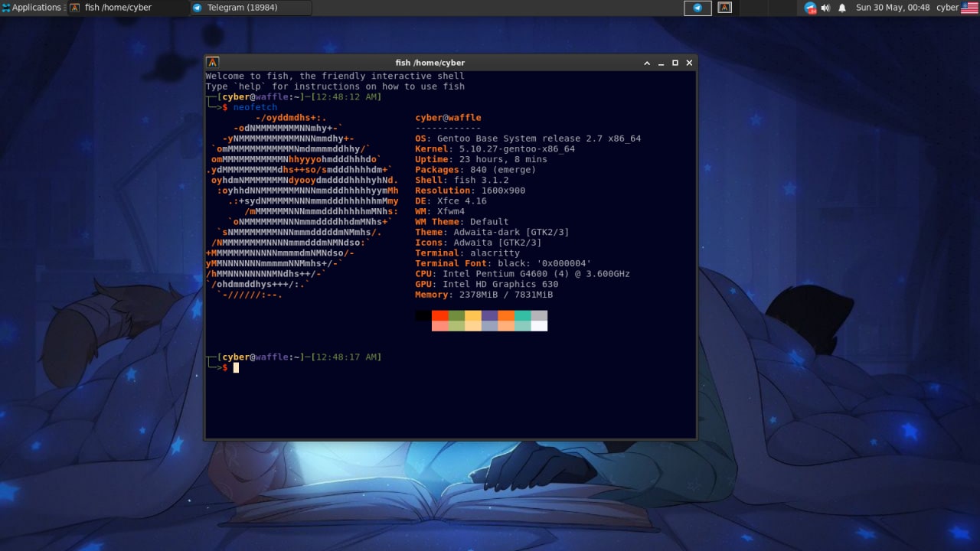Screen dimensions: 980x551
Task: Click the 'WM Theme: Default' line
Action: [462, 222]
